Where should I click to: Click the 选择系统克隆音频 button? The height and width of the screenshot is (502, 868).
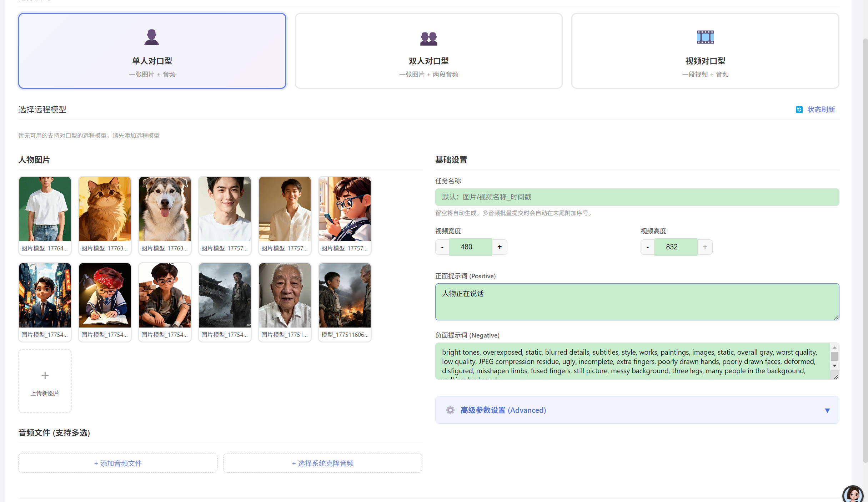323,463
